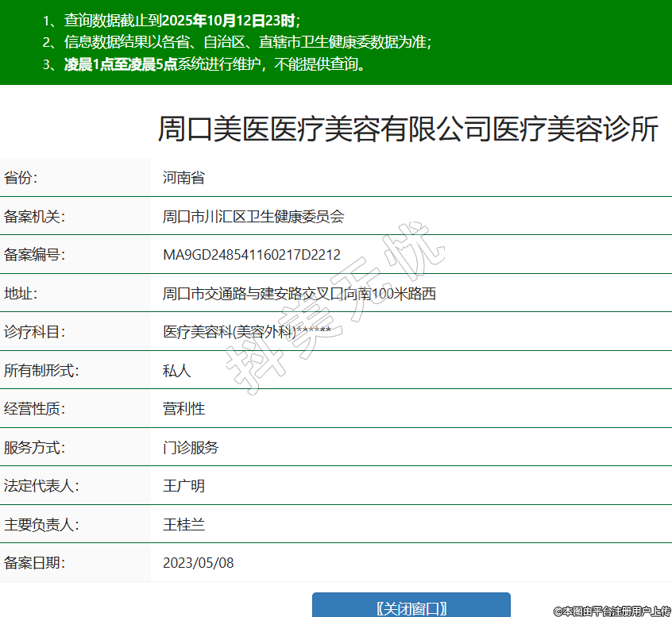Select the ownership value 私人

click(177, 371)
